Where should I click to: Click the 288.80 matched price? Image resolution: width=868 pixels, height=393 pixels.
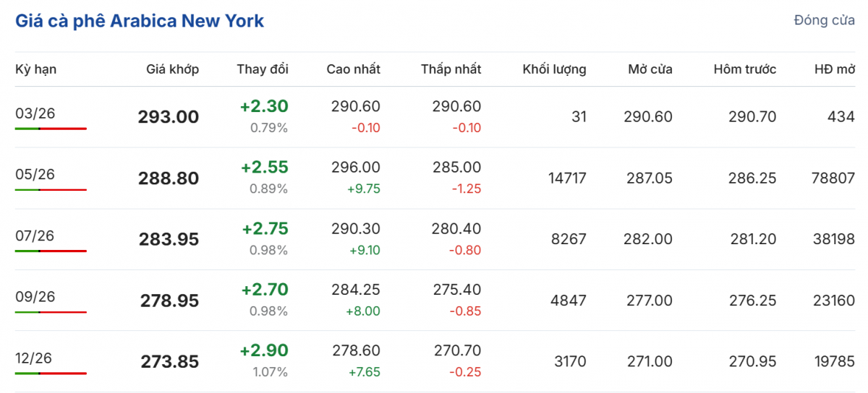coord(168,178)
